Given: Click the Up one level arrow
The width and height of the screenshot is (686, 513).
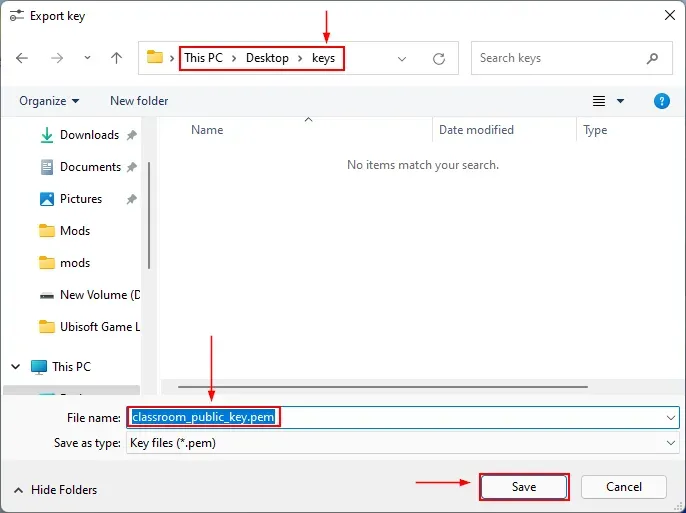Looking at the screenshot, I should click(116, 58).
